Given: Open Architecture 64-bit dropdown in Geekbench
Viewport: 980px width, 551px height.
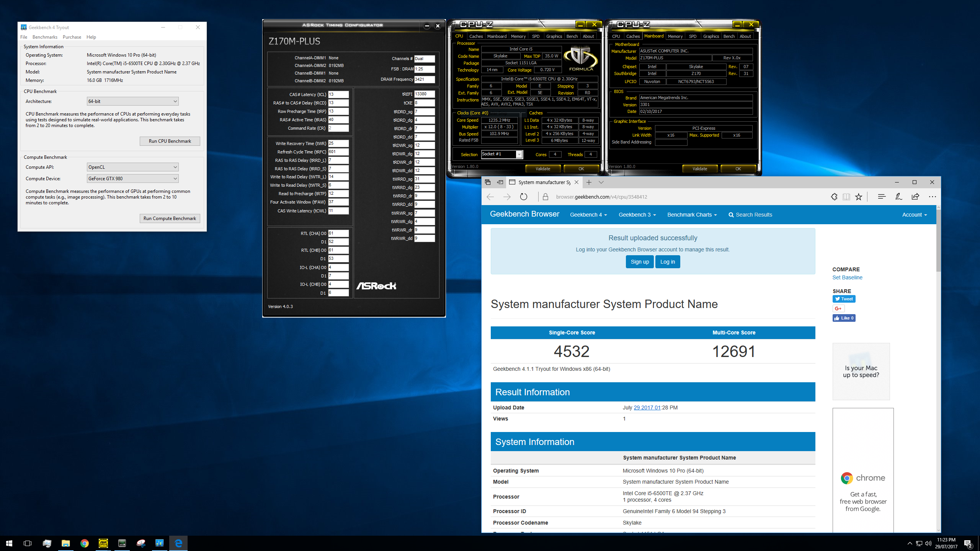Looking at the screenshot, I should click(x=132, y=101).
